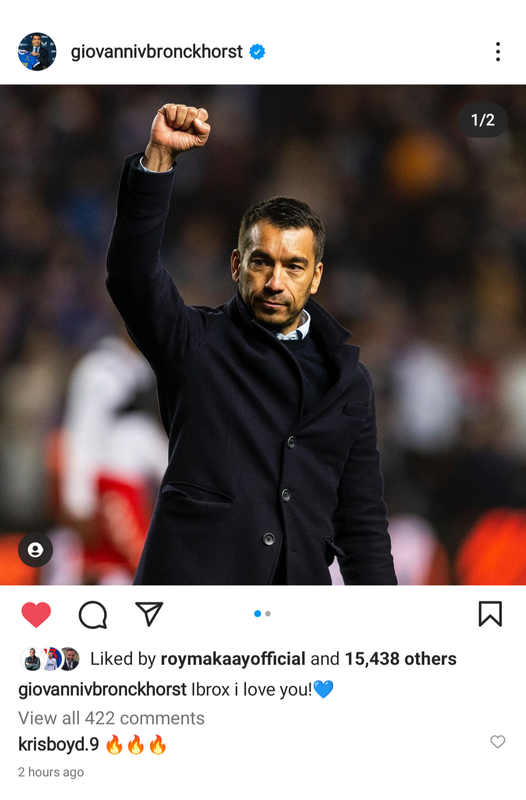Tap the main post photo

pos(263,335)
